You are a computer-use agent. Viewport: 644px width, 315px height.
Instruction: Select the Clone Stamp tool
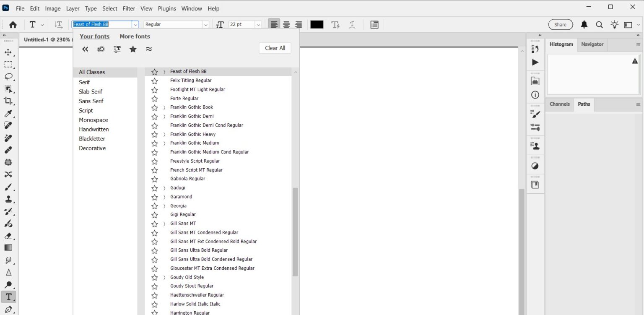(x=8, y=199)
